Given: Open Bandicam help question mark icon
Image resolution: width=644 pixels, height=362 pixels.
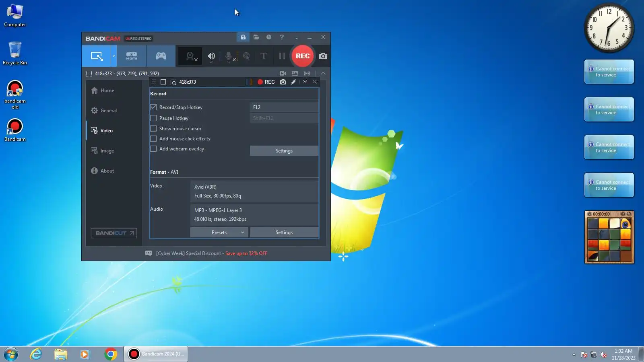Looking at the screenshot, I should click(282, 37).
